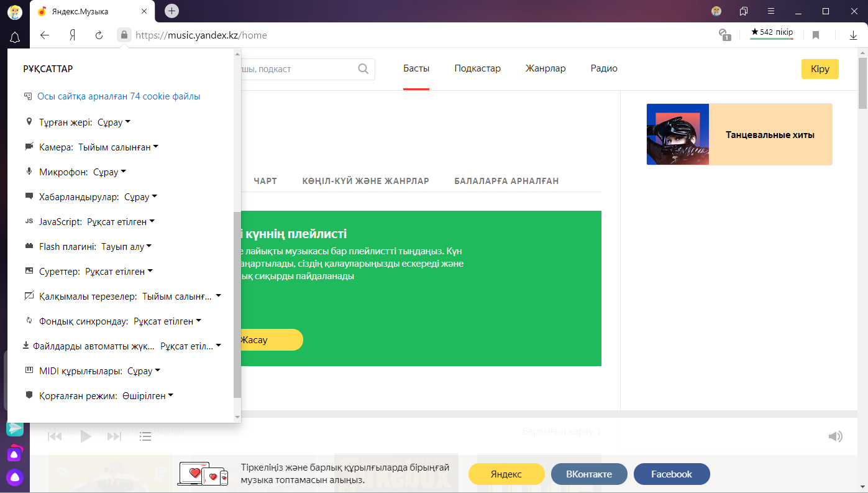Expand the Қалқымалы терезелер dropdown
This screenshot has height=493, width=868.
(181, 297)
